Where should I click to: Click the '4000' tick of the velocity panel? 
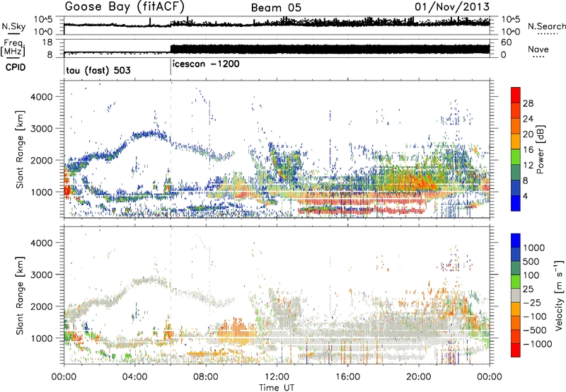pyautogui.click(x=41, y=243)
